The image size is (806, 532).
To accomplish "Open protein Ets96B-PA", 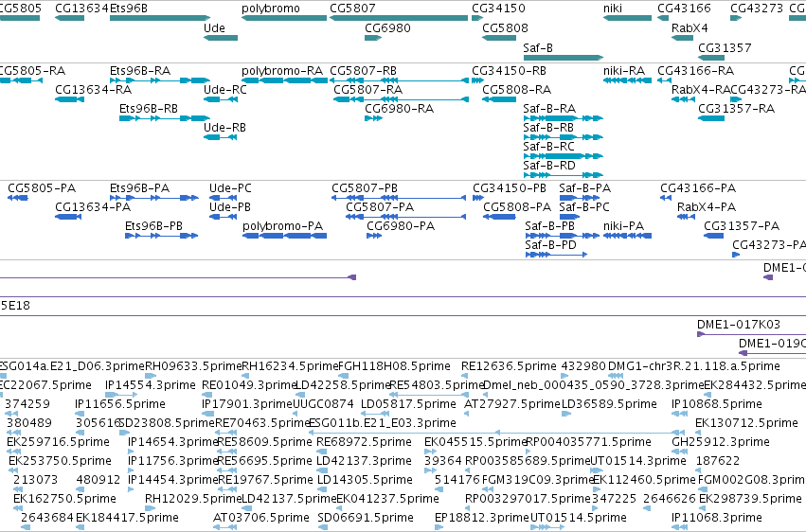I will (x=154, y=198).
